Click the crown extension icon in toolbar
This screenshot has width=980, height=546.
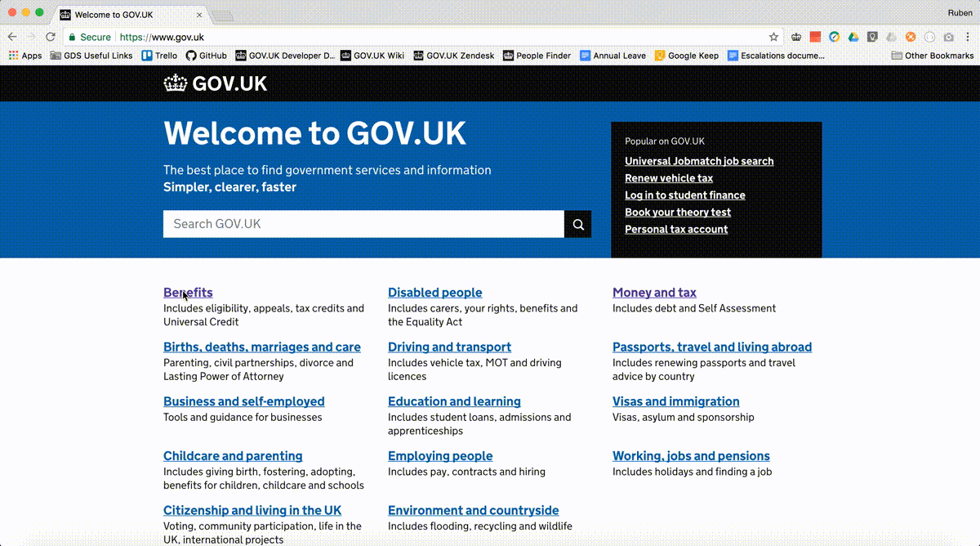click(796, 37)
